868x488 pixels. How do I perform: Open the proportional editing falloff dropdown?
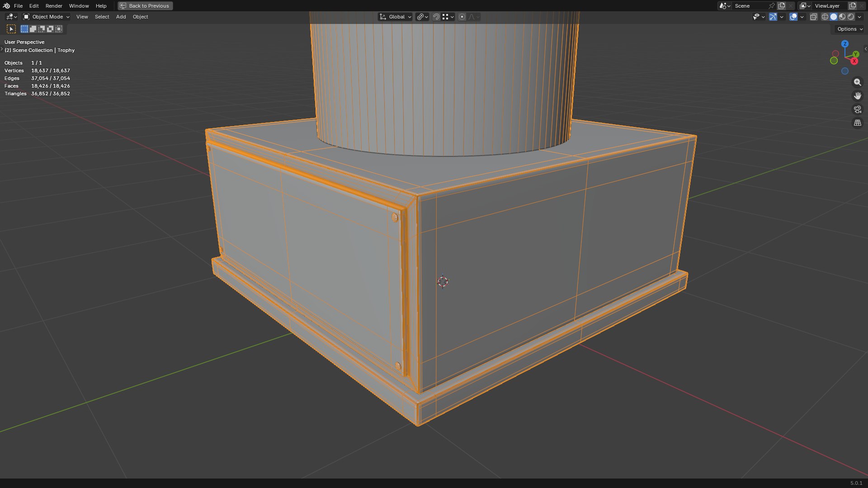pos(474,17)
